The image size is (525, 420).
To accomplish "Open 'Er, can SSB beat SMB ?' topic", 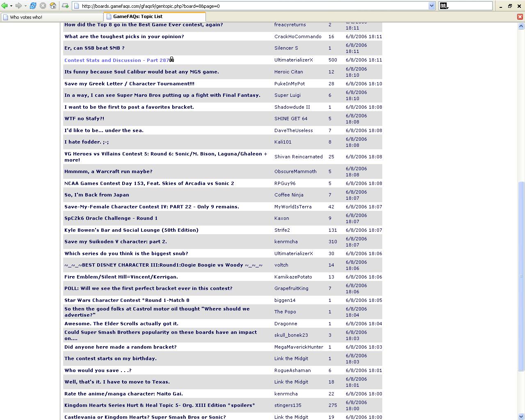I will click(94, 48).
